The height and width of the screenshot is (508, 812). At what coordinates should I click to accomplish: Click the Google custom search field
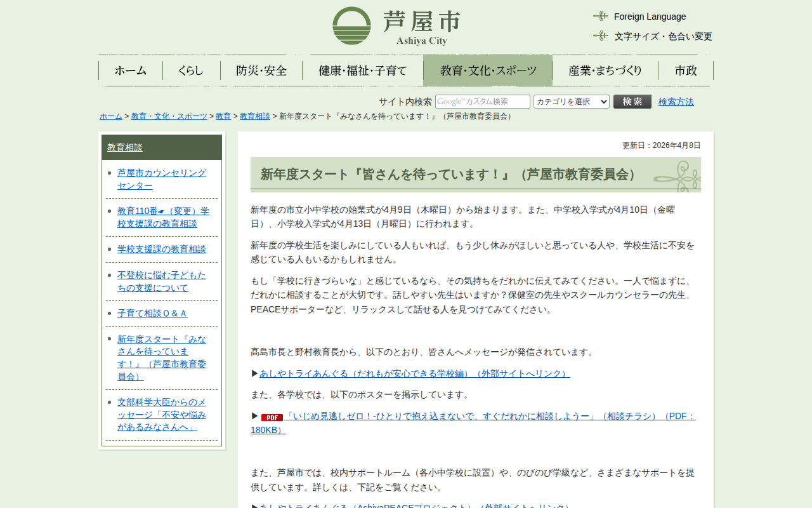pos(482,102)
